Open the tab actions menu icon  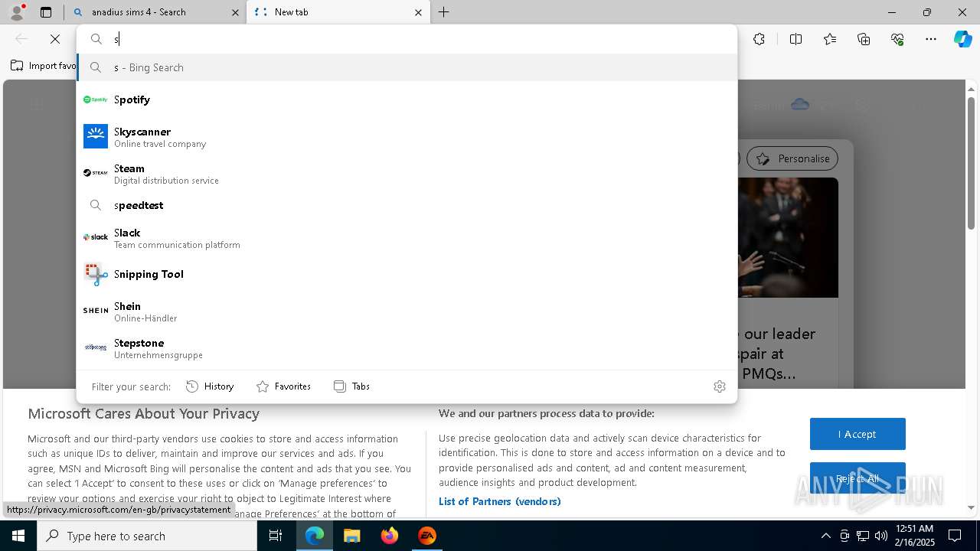[x=46, y=12]
